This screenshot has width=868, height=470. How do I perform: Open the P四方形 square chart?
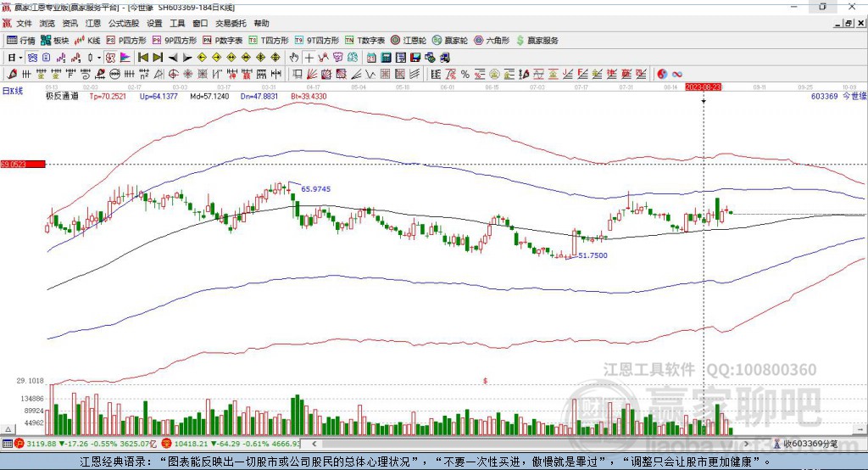[125, 41]
